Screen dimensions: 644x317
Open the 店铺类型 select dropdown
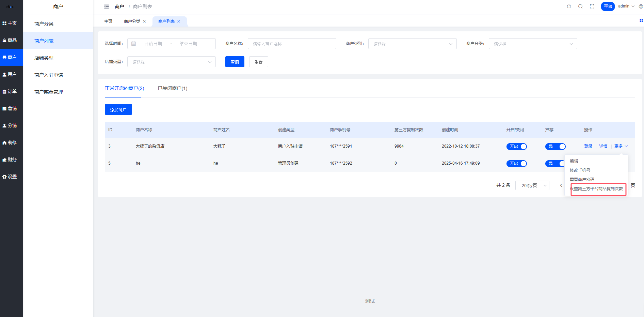pos(171,62)
